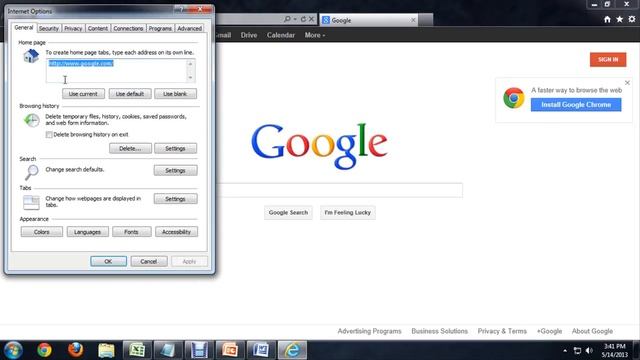Open a new tab in Internet Explorer
The width and height of the screenshot is (640, 360).
point(426,20)
